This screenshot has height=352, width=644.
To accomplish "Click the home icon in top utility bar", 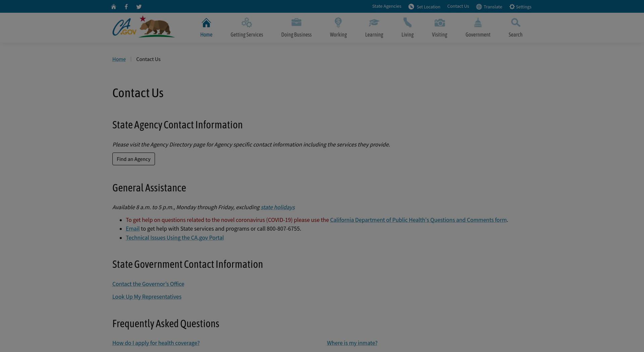I will pos(114,7).
